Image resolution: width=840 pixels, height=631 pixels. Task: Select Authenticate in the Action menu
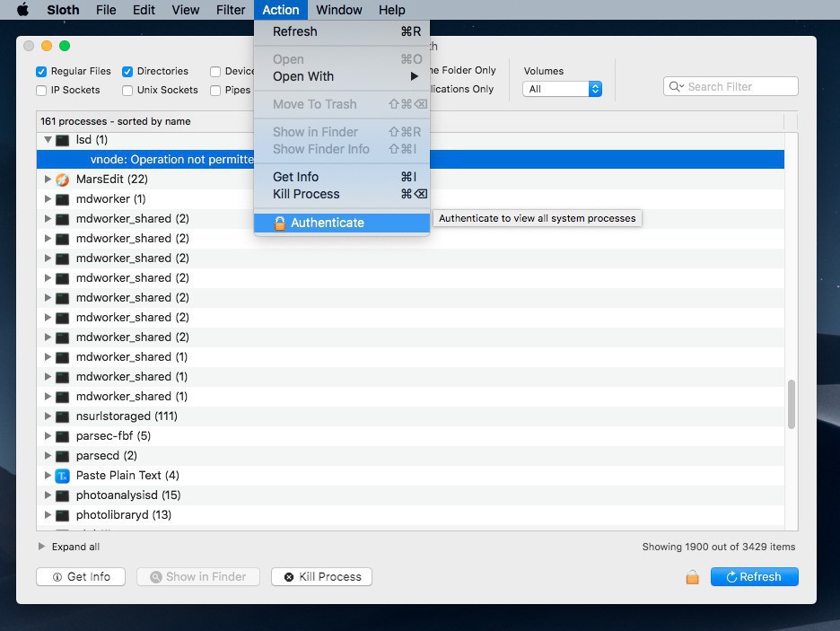342,223
